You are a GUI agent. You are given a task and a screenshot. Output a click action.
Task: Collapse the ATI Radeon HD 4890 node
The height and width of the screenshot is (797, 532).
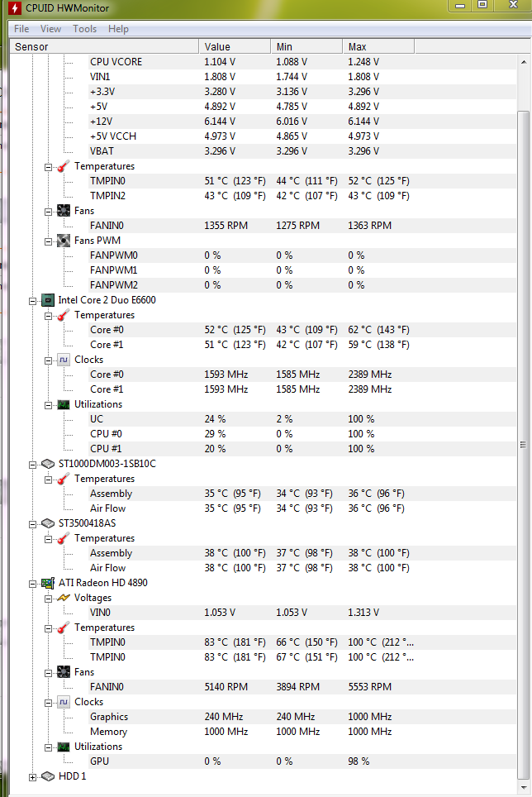[32, 584]
